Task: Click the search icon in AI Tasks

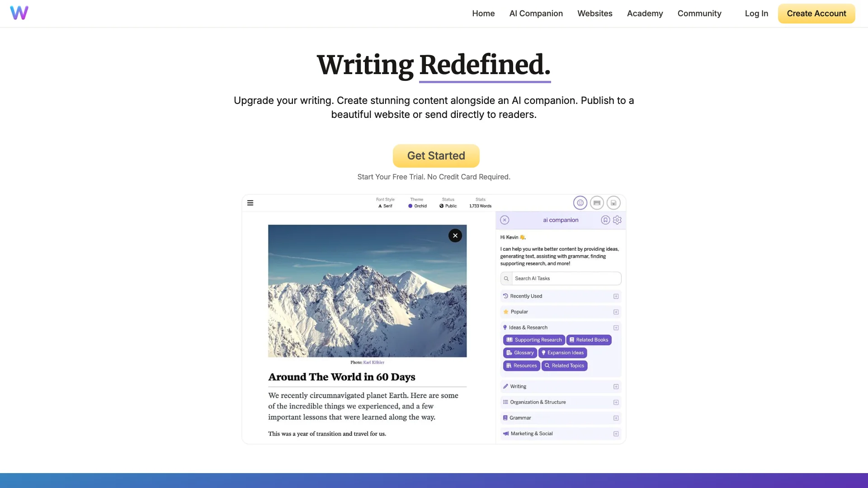Action: (x=506, y=278)
